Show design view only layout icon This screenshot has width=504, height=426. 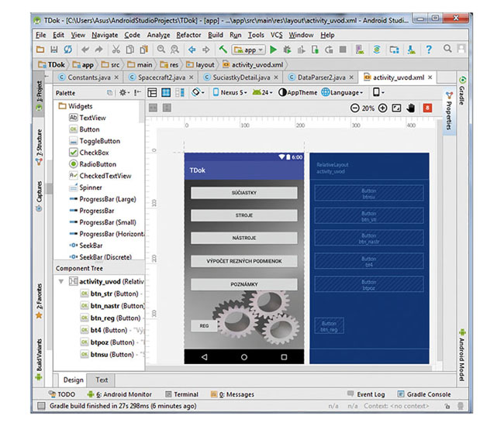tap(152, 92)
